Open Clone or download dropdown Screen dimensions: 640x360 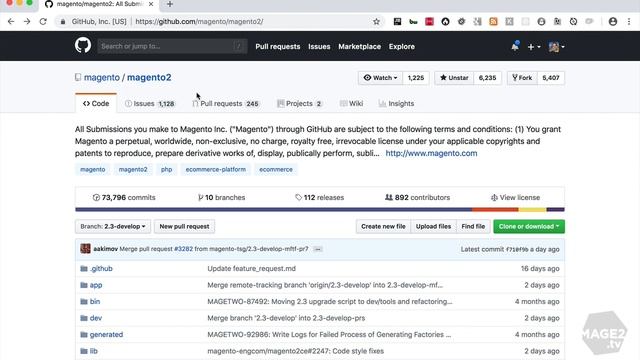pos(529,226)
